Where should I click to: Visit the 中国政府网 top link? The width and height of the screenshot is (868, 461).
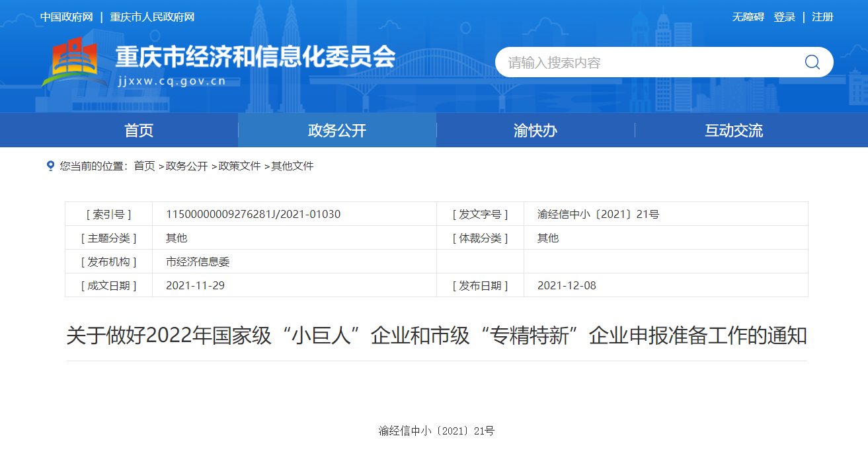[66, 17]
